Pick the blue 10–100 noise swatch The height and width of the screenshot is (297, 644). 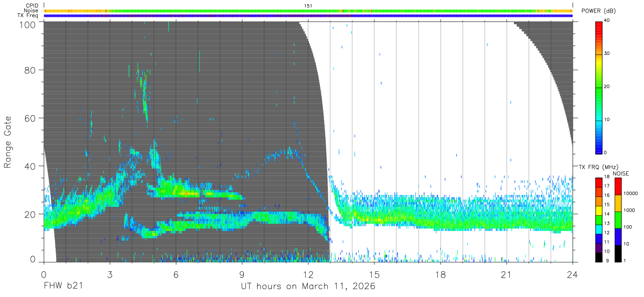click(x=617, y=237)
